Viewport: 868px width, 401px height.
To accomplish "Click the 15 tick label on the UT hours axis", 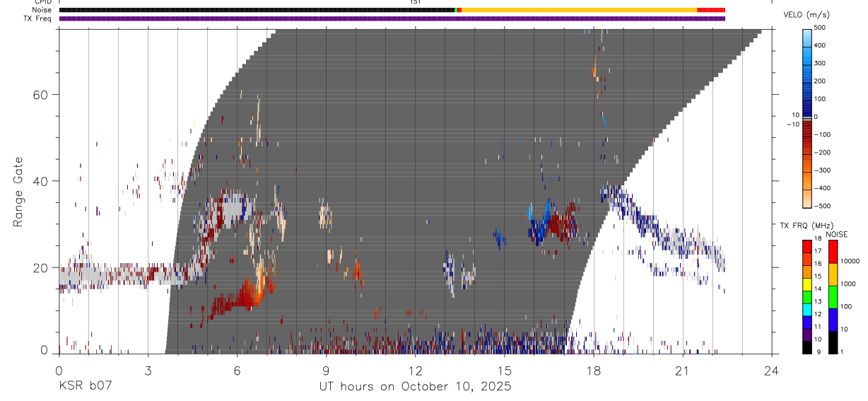I will tap(504, 371).
